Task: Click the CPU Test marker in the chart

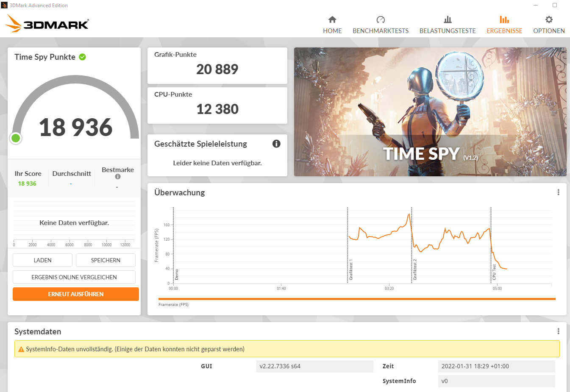Action: (x=494, y=272)
